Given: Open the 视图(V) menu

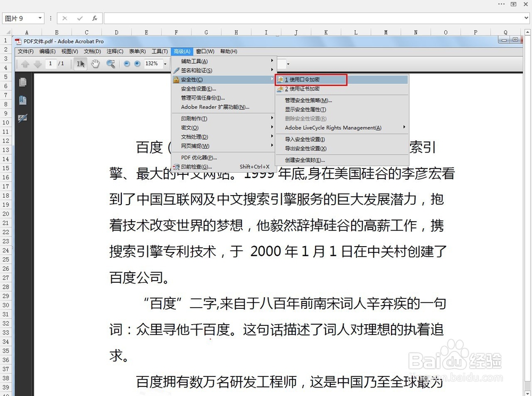Looking at the screenshot, I should pos(70,52).
